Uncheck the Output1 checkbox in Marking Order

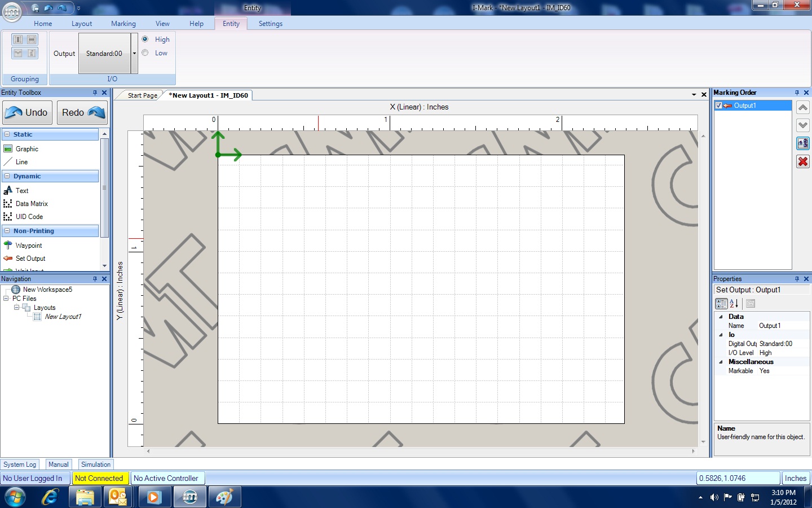tap(718, 106)
